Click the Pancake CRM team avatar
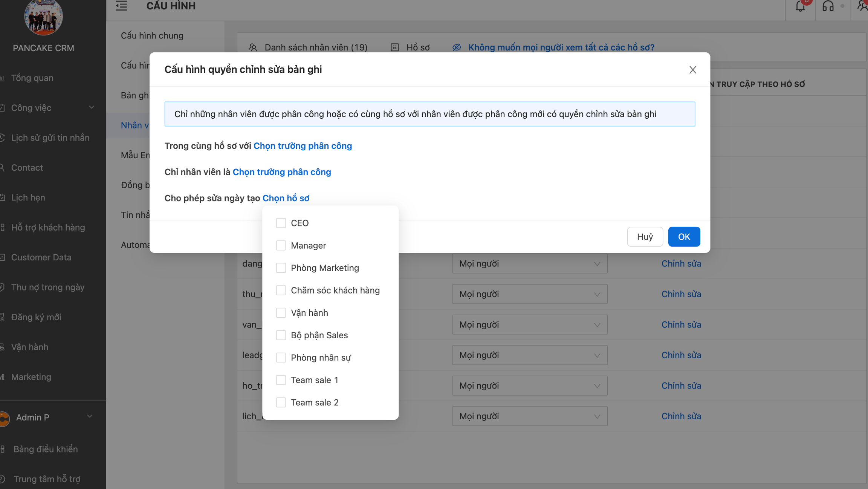This screenshot has height=489, width=868. point(43,17)
